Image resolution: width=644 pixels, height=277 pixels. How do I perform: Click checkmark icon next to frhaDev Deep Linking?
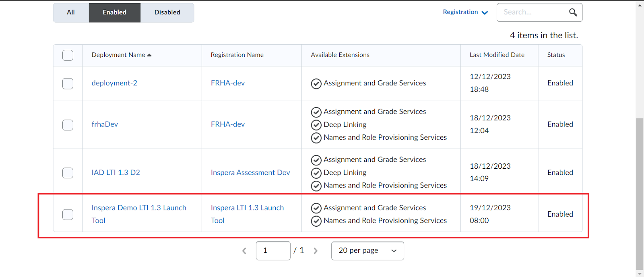[316, 125]
